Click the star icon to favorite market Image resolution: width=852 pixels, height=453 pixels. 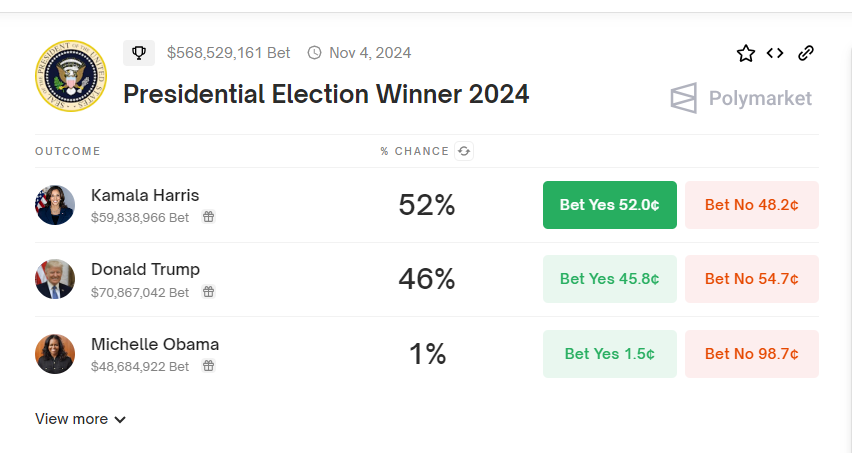point(745,53)
